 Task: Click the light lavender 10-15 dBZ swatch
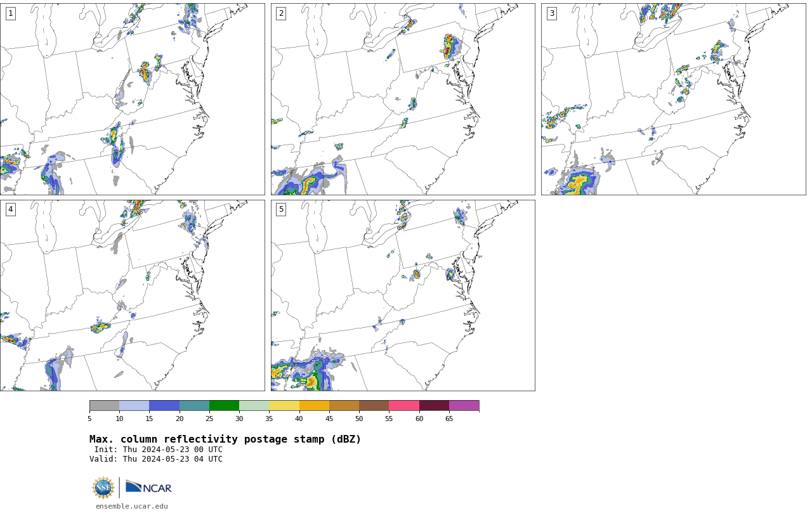tap(134, 406)
